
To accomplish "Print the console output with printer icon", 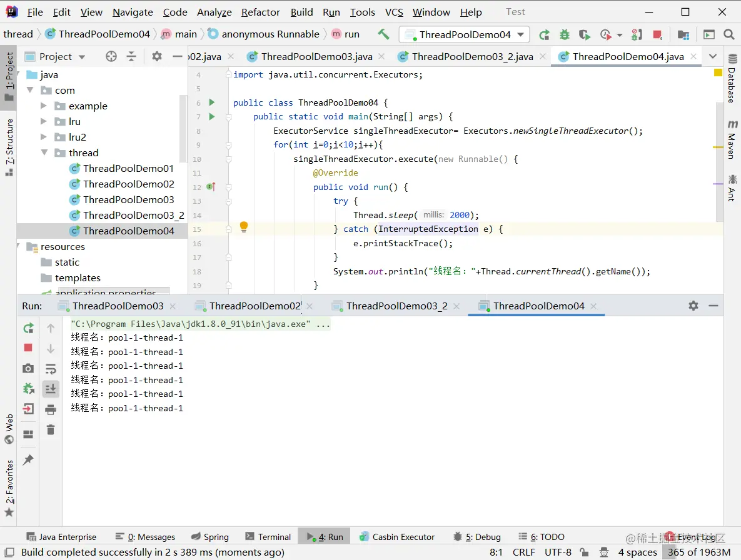I will click(x=51, y=409).
